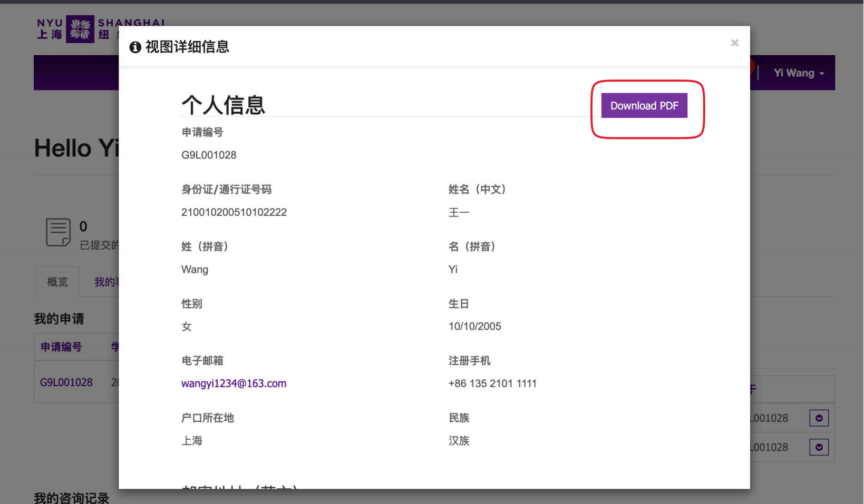864x504 pixels.
Task: Switch to the 概览 tab
Action: [x=57, y=281]
